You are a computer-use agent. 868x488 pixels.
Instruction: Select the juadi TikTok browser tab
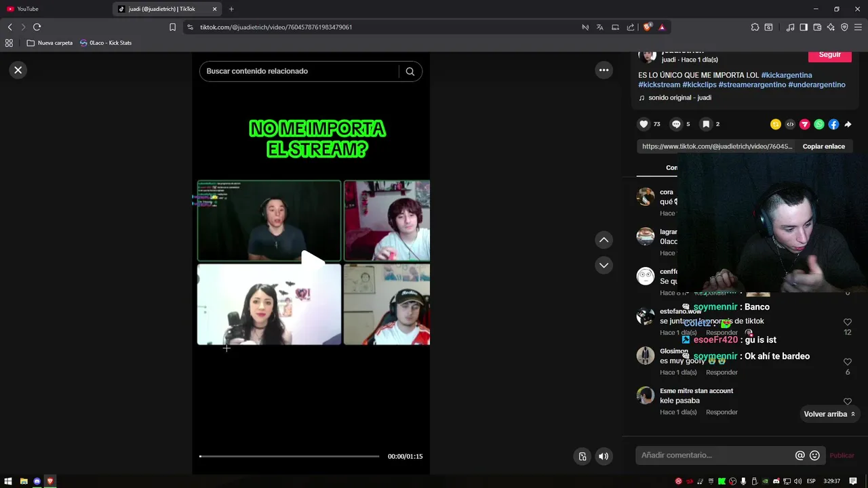(161, 9)
